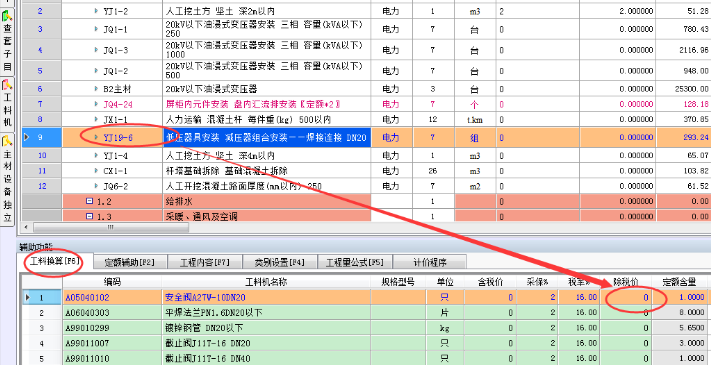Expand row YJ19-6 tree arrow

[96, 137]
